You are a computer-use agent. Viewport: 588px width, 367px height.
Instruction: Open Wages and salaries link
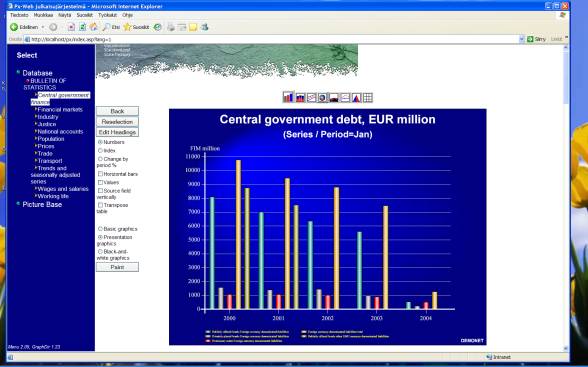(63, 189)
